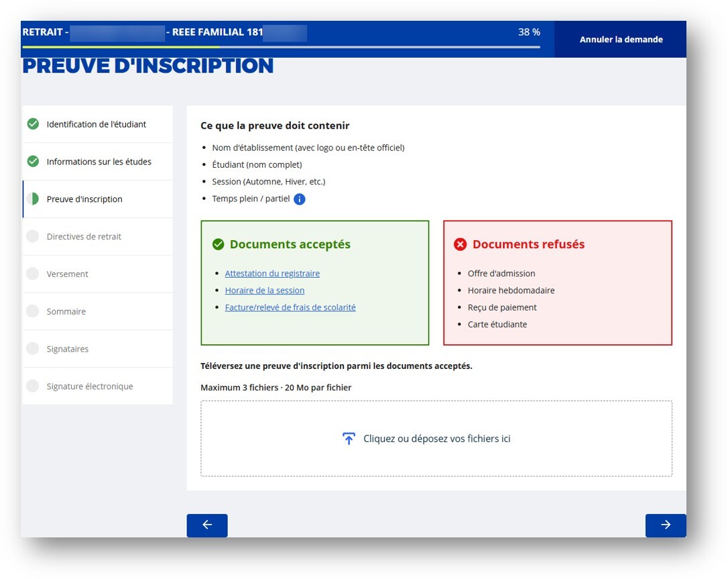Click the Reçu de paiement refused item
728x579 pixels.
502,307
